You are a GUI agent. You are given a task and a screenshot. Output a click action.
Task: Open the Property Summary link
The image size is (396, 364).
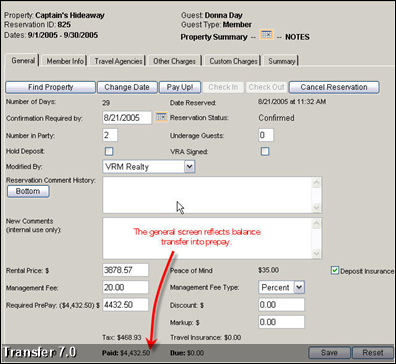coord(214,37)
